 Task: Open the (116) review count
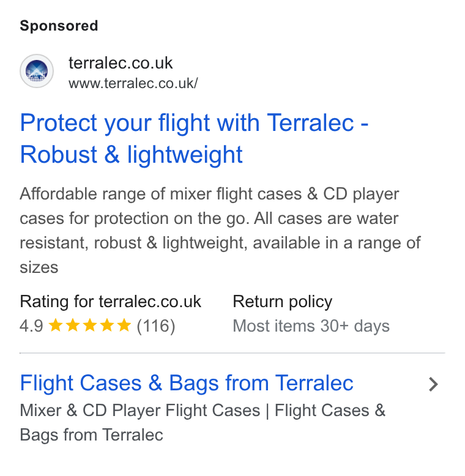tap(156, 326)
